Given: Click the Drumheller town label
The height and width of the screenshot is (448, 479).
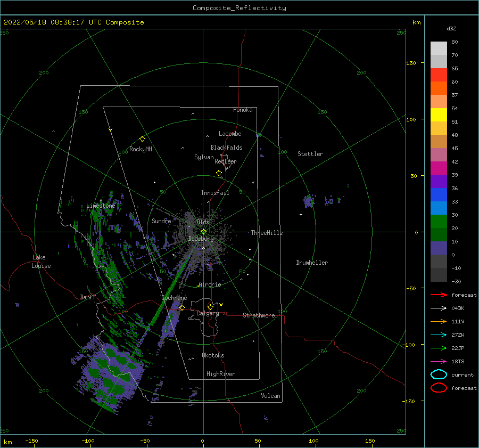Looking at the screenshot, I should (x=312, y=263).
